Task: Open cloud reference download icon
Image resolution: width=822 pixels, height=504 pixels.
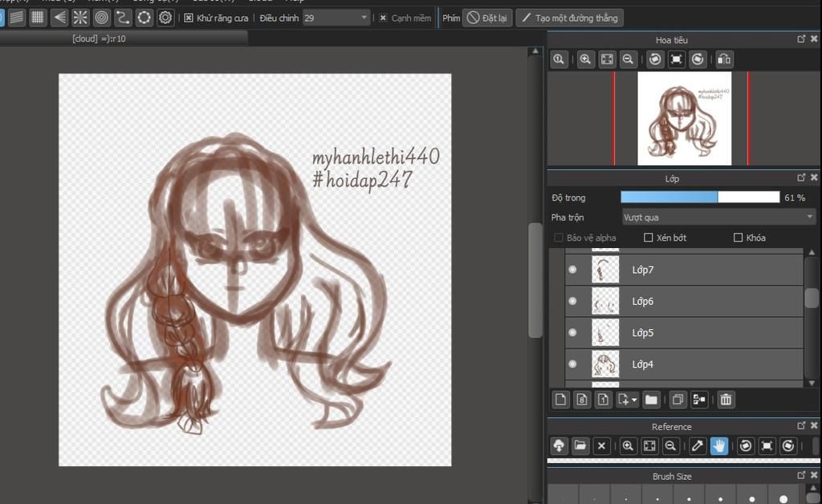Action: 559,446
